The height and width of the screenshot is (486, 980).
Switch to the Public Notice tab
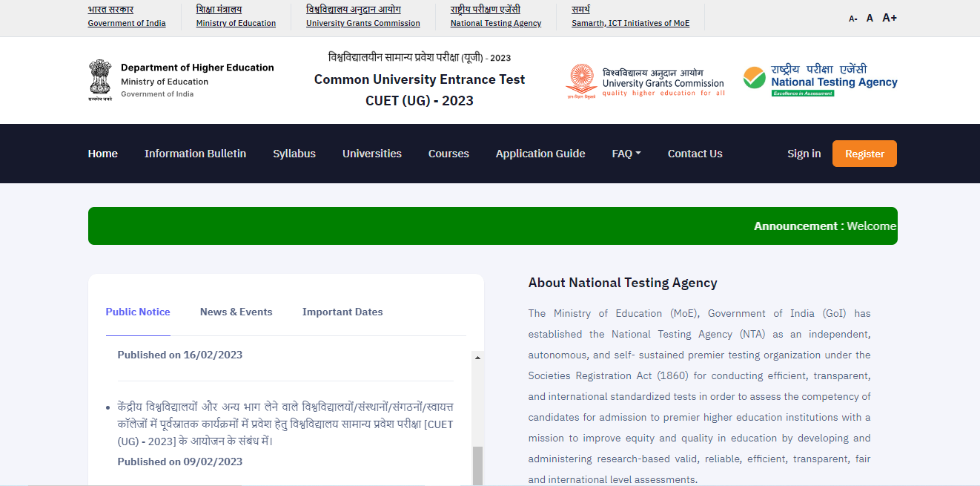coord(138,312)
